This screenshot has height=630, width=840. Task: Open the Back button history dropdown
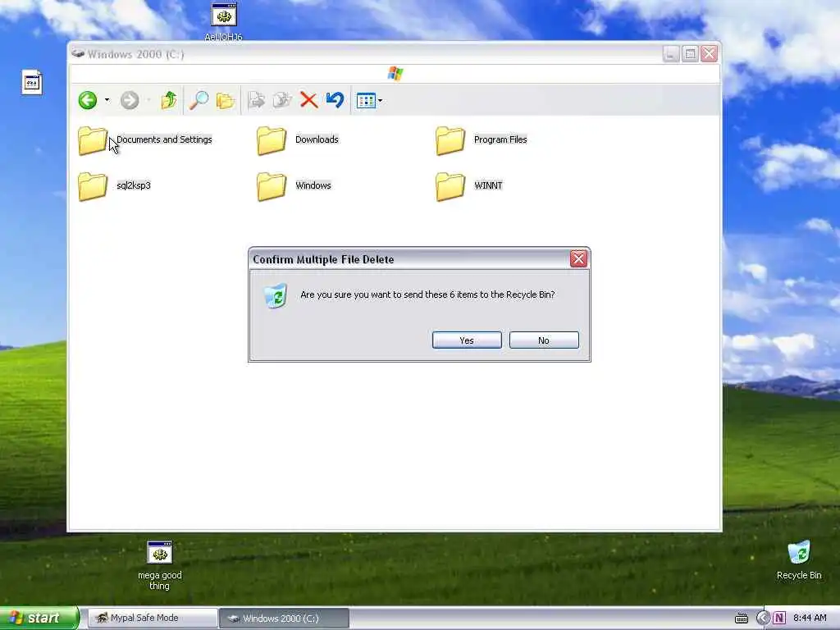tap(107, 100)
